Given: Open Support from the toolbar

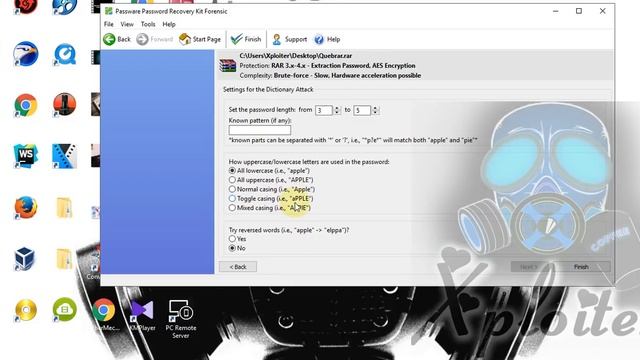Looking at the screenshot, I should coord(289,39).
